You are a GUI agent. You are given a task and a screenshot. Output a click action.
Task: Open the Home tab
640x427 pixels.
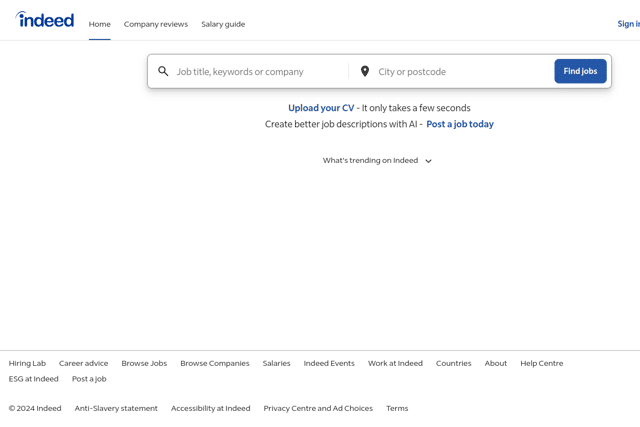(100, 24)
